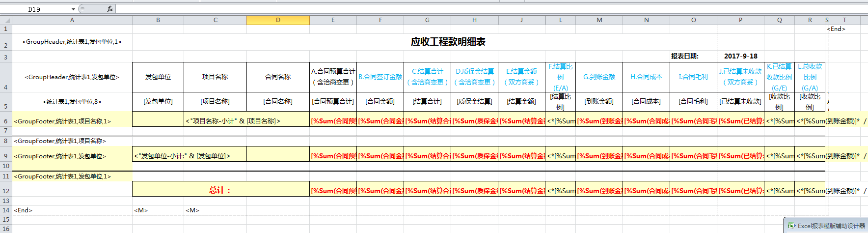The width and height of the screenshot is (868, 233).
Task: Select the row 12 header
Action: (6, 191)
